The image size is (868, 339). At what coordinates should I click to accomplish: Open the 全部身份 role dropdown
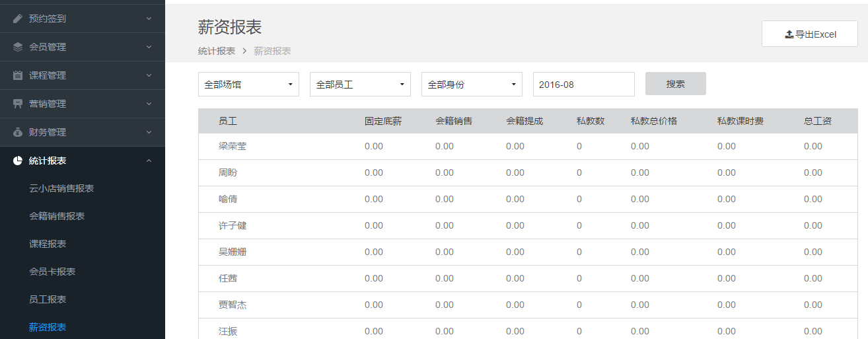point(472,85)
